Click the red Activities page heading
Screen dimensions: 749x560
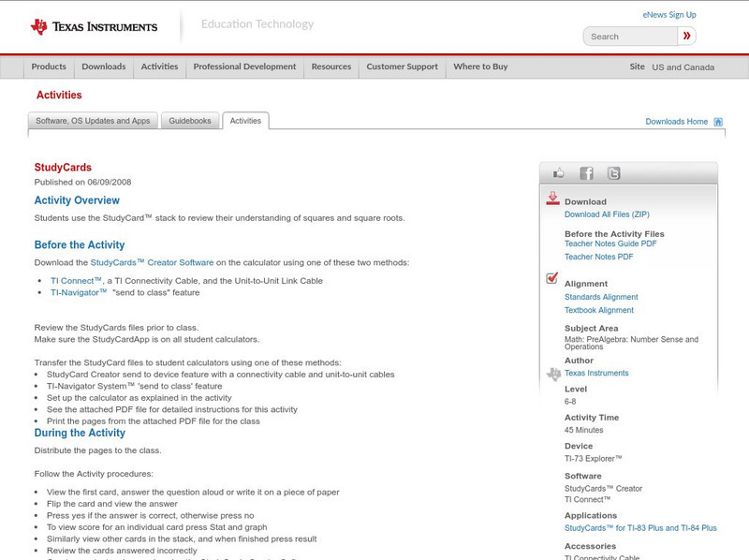coord(59,96)
